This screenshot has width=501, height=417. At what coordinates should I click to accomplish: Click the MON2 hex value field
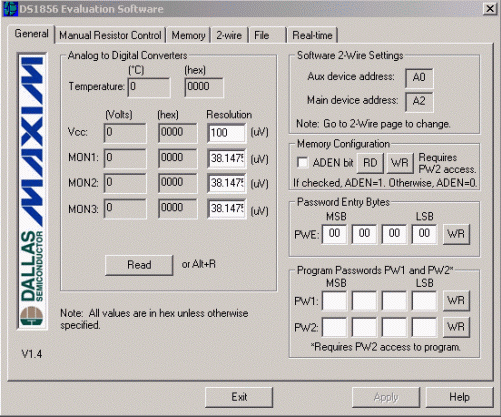pyautogui.click(x=178, y=183)
